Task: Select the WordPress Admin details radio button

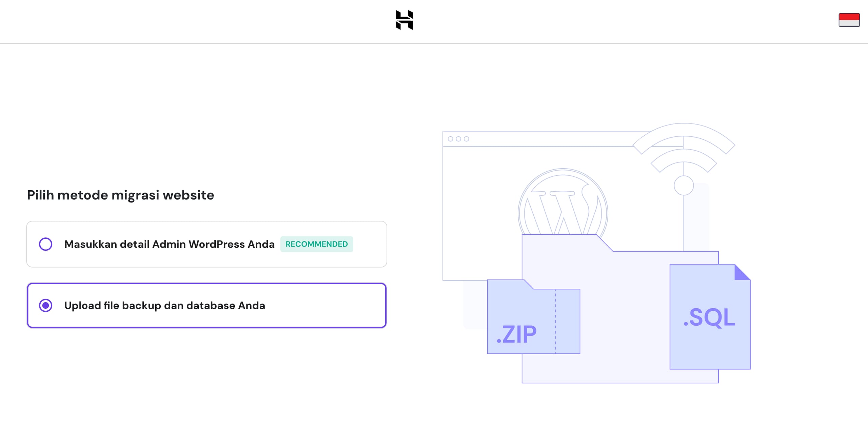Action: coord(46,244)
